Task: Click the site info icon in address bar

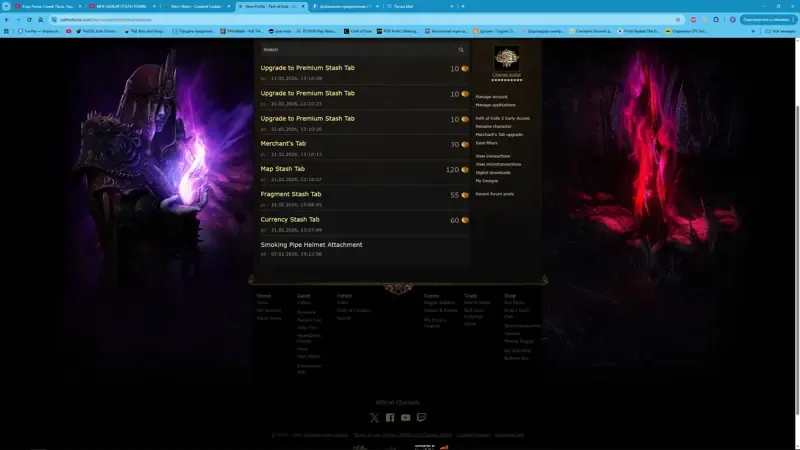Action: 54,19
